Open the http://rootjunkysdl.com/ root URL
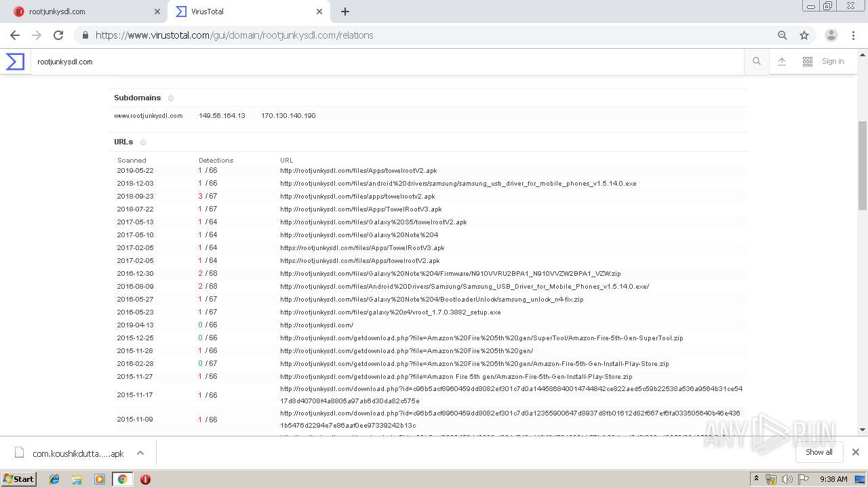The width and height of the screenshot is (868, 488). point(317,325)
